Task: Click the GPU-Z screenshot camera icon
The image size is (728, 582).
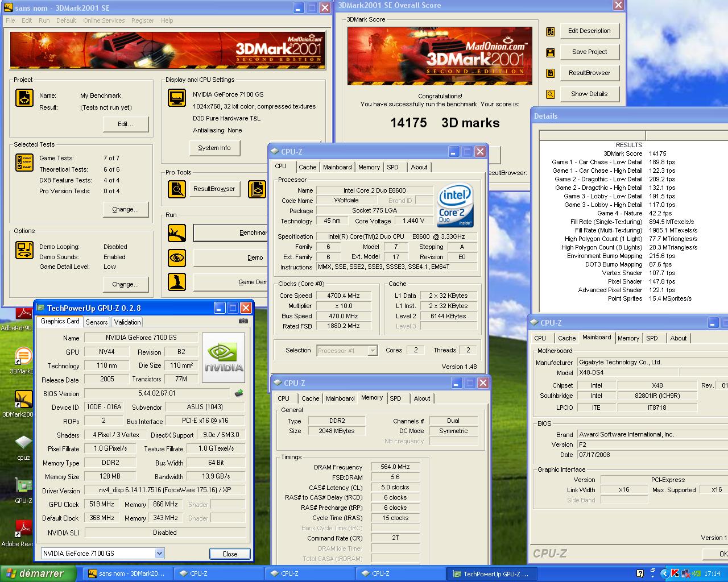Action: (x=243, y=321)
